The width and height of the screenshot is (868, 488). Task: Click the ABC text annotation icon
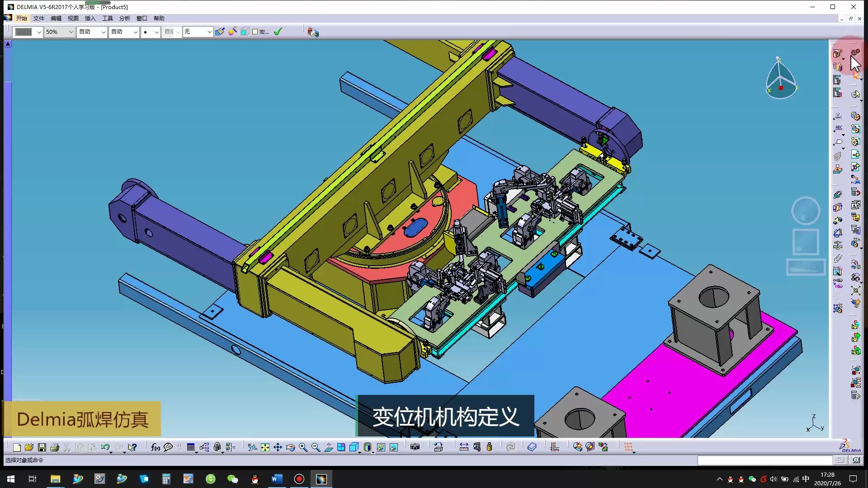[838, 129]
